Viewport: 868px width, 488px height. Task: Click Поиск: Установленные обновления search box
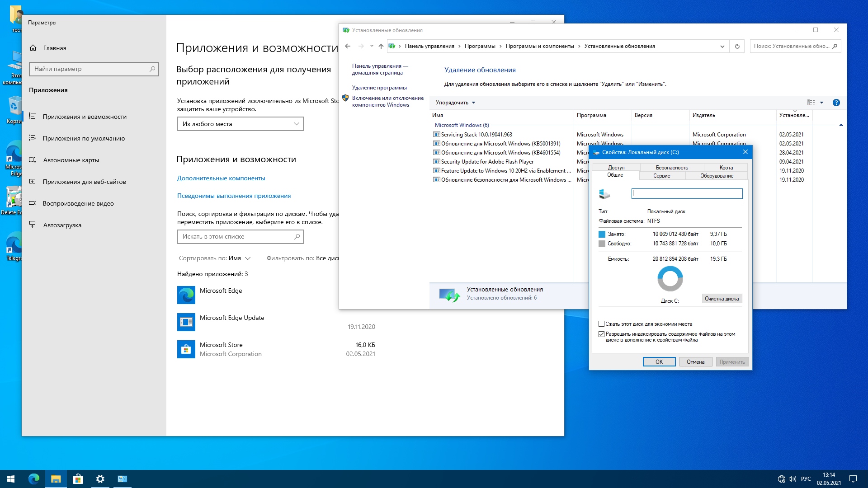click(795, 46)
